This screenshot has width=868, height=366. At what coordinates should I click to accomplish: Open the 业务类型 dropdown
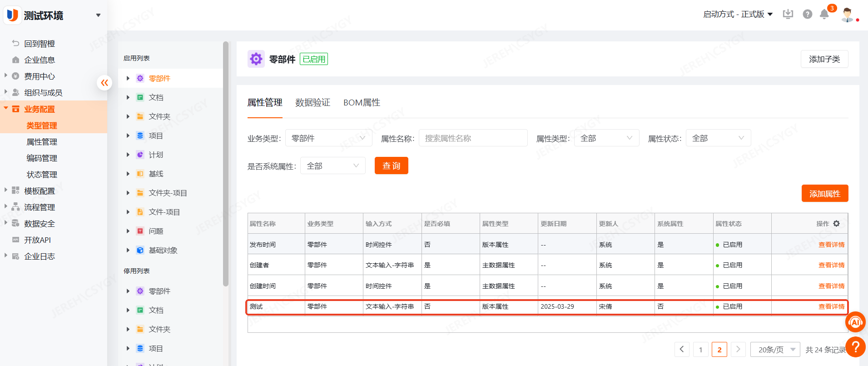point(328,138)
